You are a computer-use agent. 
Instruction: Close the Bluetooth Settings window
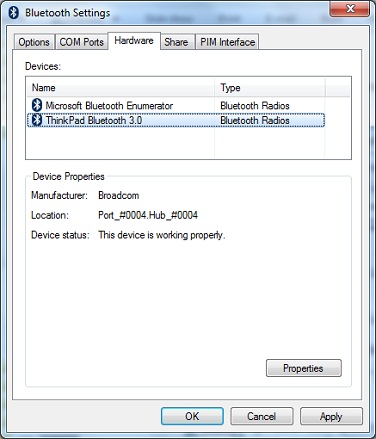coord(350,9)
